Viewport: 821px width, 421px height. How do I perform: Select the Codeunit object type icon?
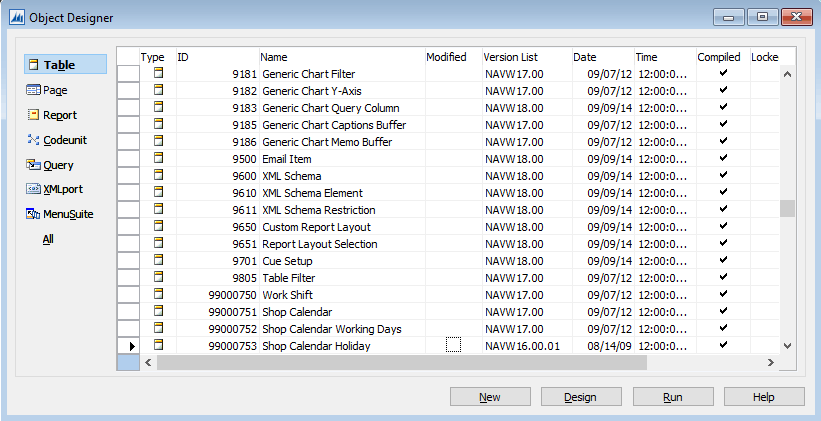point(34,140)
